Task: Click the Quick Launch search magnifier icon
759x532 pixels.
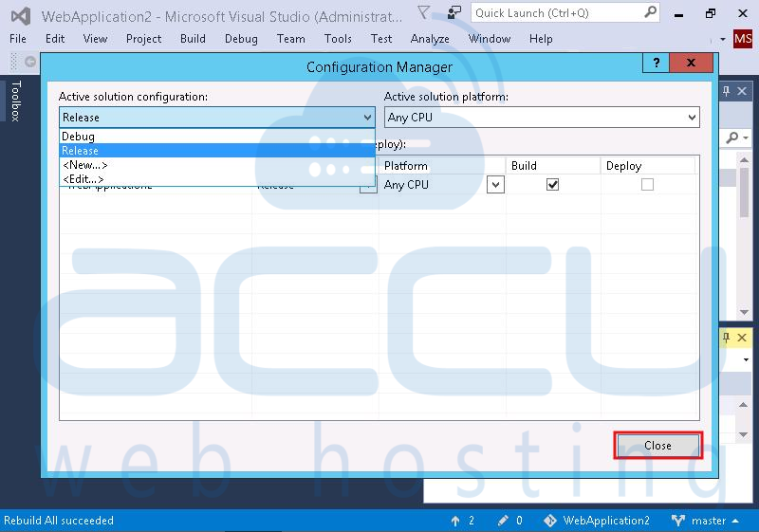Action: 651,12
